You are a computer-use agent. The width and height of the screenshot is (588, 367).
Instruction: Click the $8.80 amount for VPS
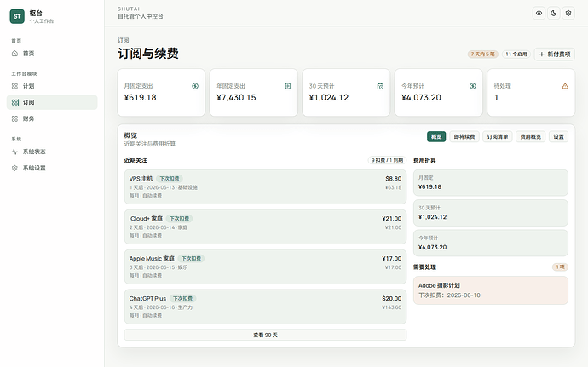pyautogui.click(x=394, y=179)
